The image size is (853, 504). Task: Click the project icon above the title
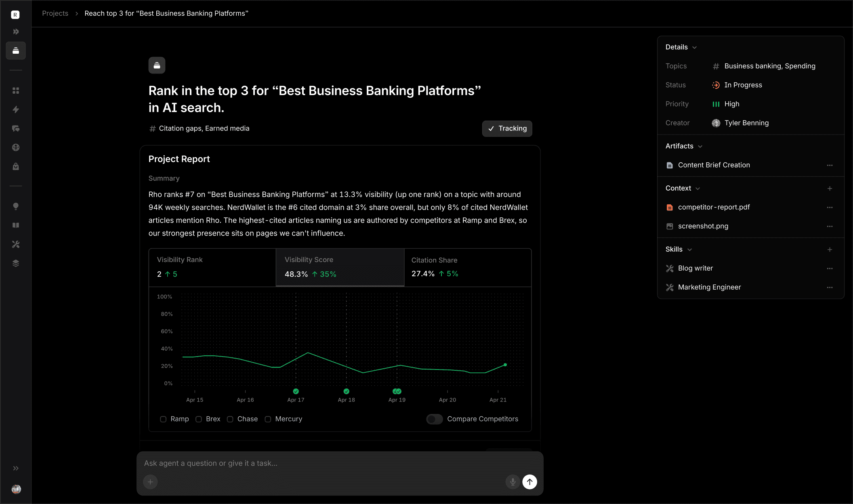157,65
